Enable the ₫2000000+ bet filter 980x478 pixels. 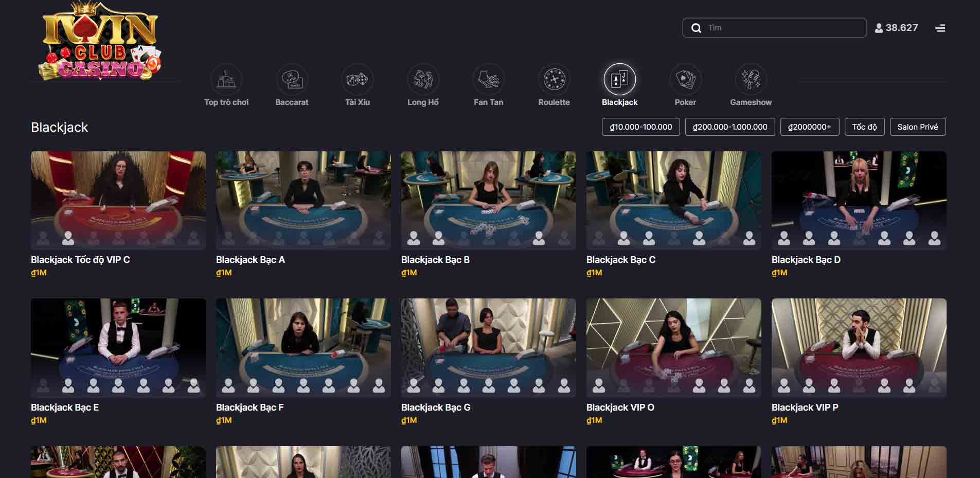[809, 127]
